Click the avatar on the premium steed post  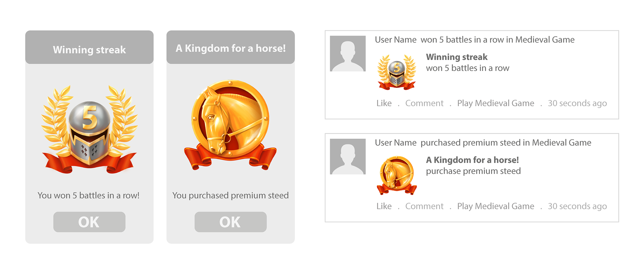tap(347, 156)
